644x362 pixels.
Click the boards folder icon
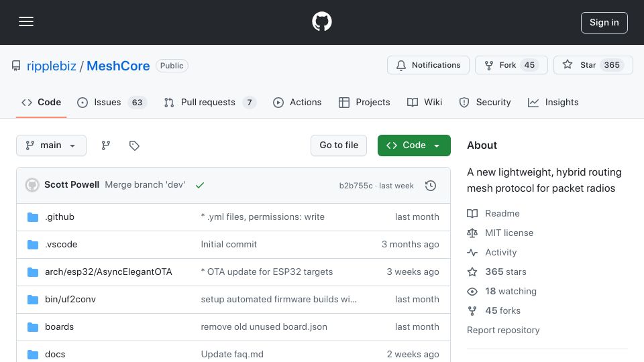[x=33, y=327]
